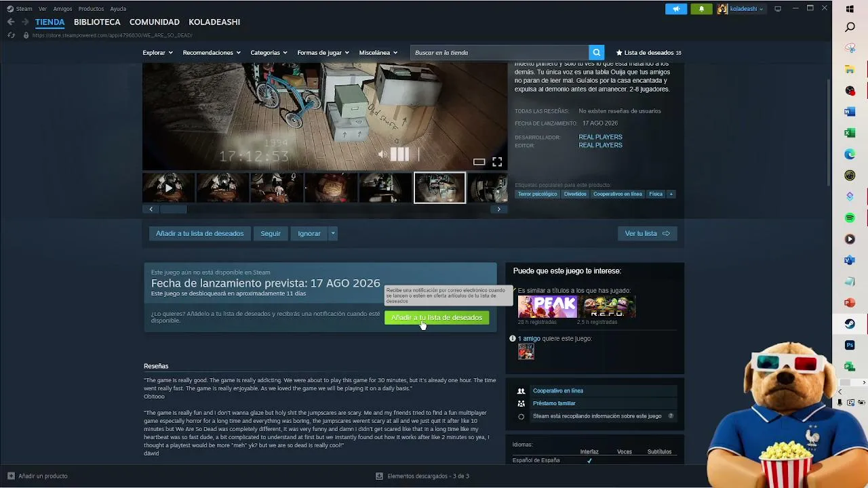Switch the video to theater mode
The image size is (868, 488).
[479, 161]
